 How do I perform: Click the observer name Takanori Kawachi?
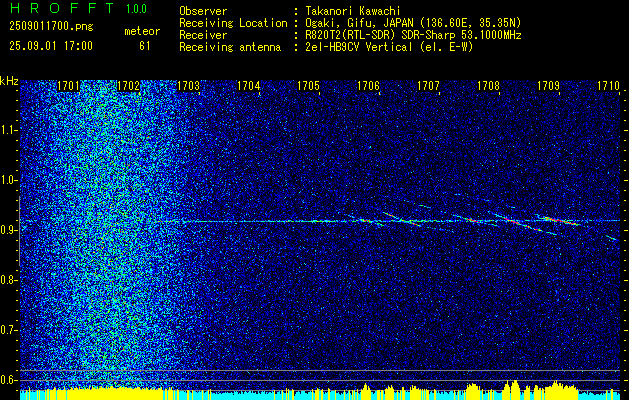[351, 11]
